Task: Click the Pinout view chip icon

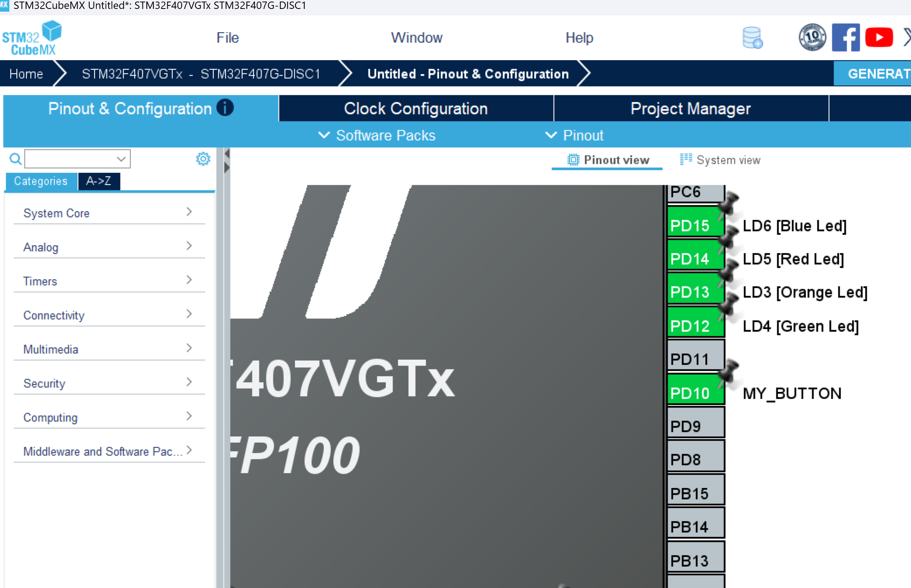Action: (x=573, y=160)
